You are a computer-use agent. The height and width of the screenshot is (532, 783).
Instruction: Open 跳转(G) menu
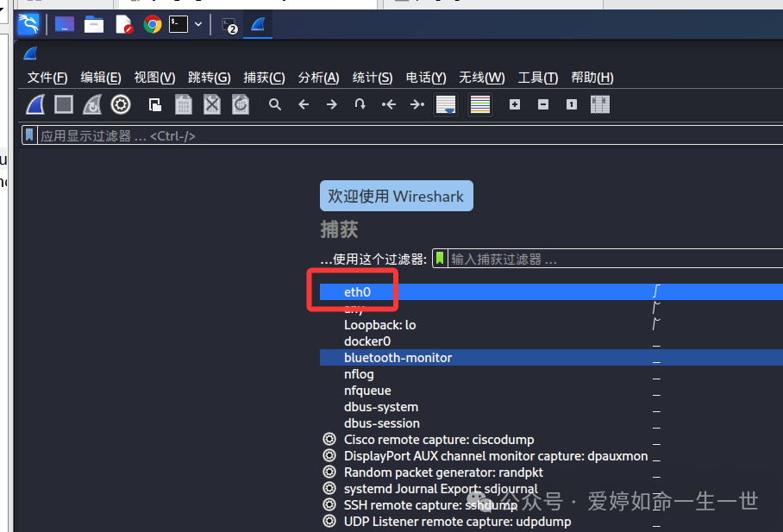pyautogui.click(x=210, y=78)
